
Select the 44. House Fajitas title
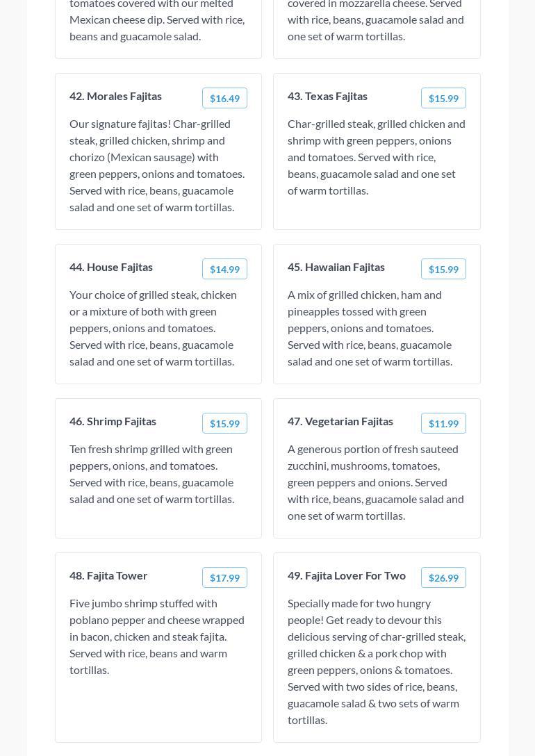pyautogui.click(x=111, y=267)
